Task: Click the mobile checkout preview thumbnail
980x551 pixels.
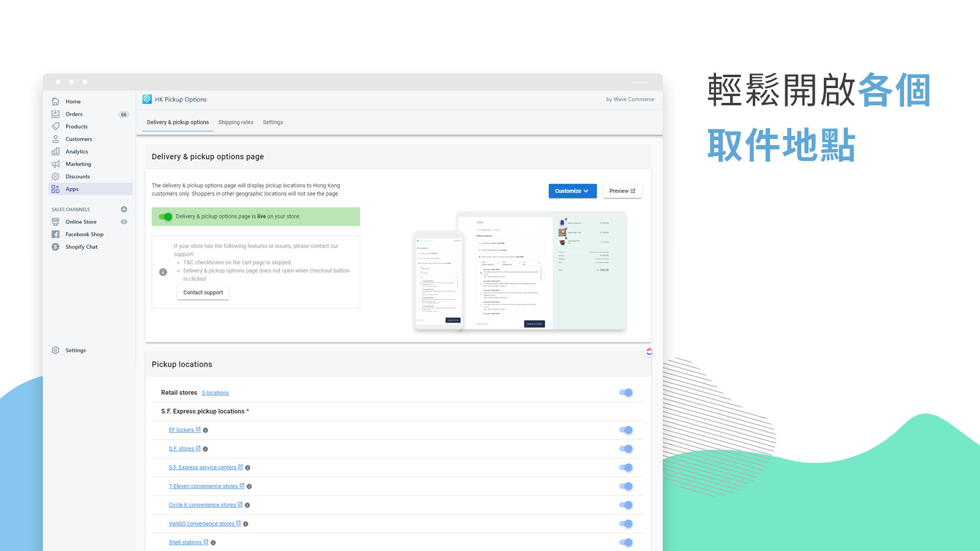Action: [x=439, y=280]
